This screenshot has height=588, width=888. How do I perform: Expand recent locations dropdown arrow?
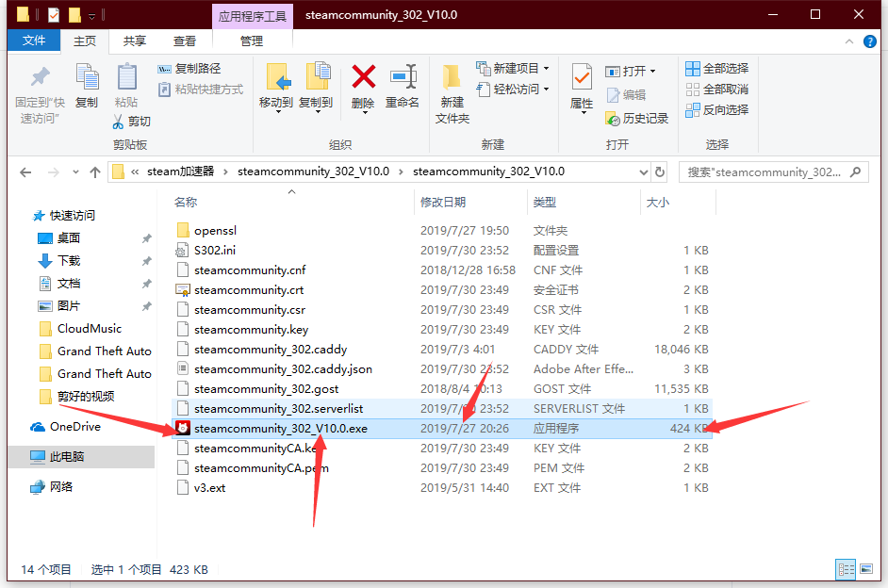76,172
